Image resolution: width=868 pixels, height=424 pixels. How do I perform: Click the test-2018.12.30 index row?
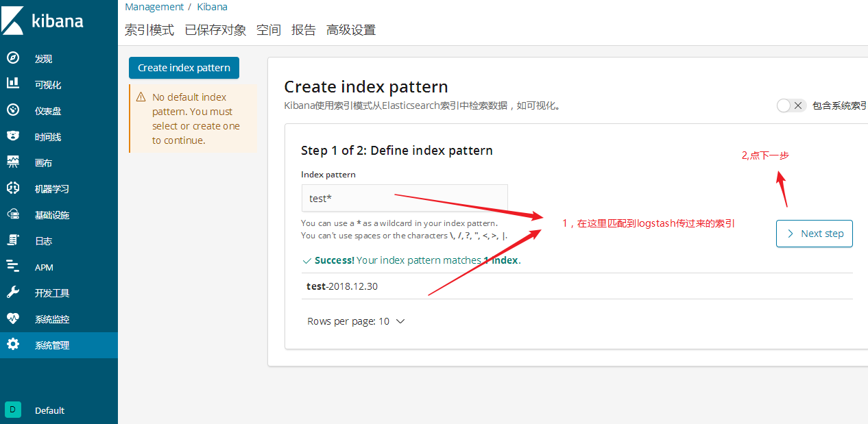tap(577, 286)
